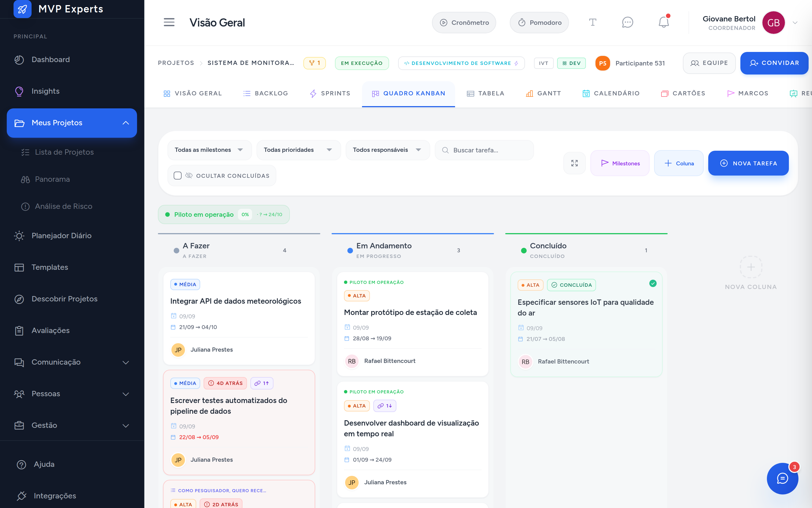Image resolution: width=812 pixels, height=508 pixels.
Task: Open Avaliações clipboard item
Action: tap(72, 330)
